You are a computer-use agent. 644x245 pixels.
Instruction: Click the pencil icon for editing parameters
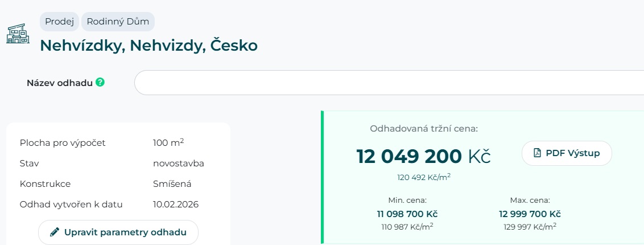(55, 232)
